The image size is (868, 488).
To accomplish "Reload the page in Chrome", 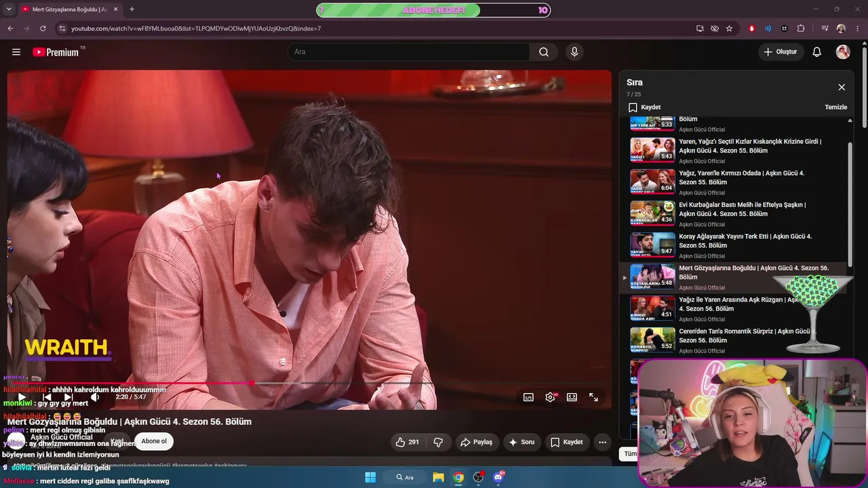I will click(x=43, y=28).
